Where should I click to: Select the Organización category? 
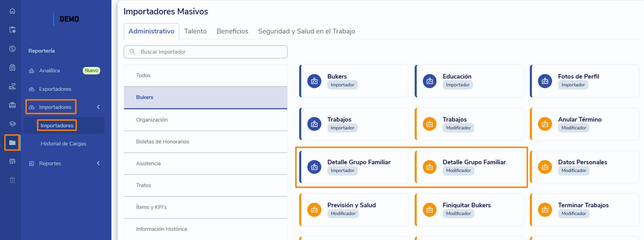[206, 120]
